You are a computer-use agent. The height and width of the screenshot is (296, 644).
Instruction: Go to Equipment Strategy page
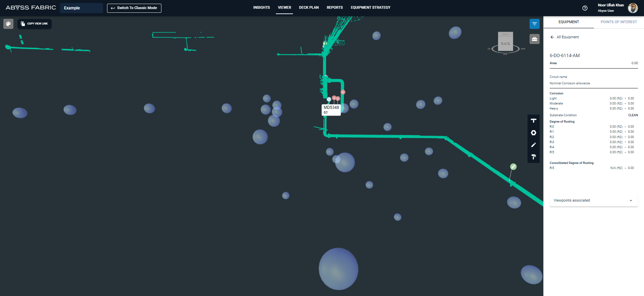[370, 7]
